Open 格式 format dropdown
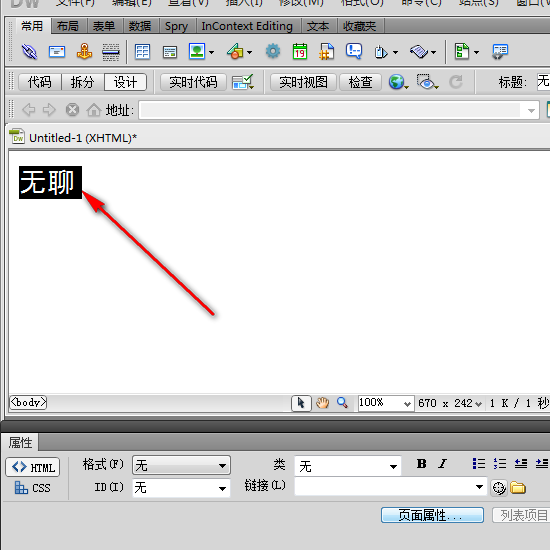Viewport: 550px width, 550px height. click(x=181, y=465)
